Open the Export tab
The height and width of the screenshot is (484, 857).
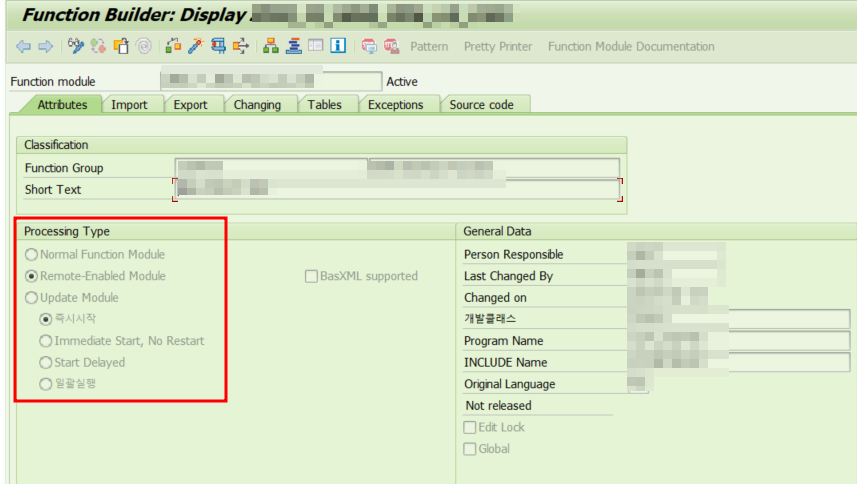point(190,104)
